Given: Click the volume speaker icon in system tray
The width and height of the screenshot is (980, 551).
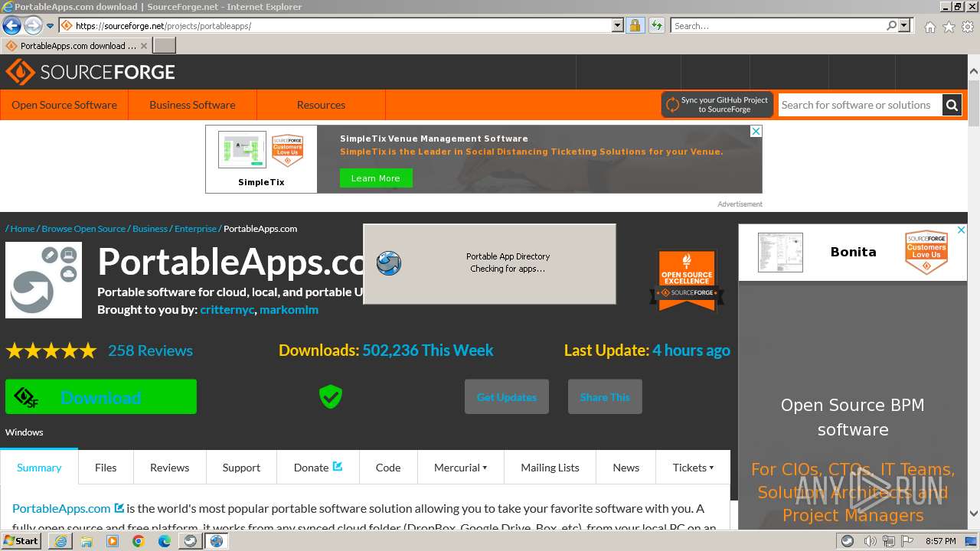Looking at the screenshot, I should 871,541.
